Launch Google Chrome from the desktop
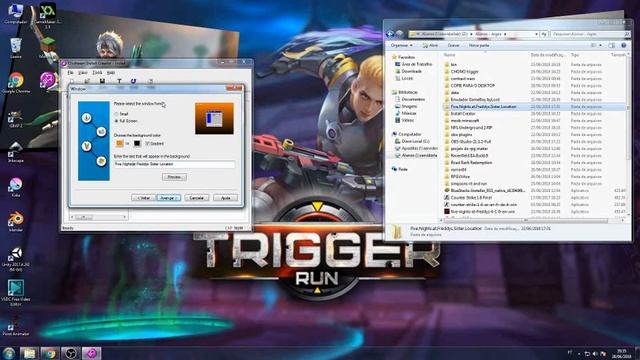This screenshot has width=640, height=360. point(16,83)
